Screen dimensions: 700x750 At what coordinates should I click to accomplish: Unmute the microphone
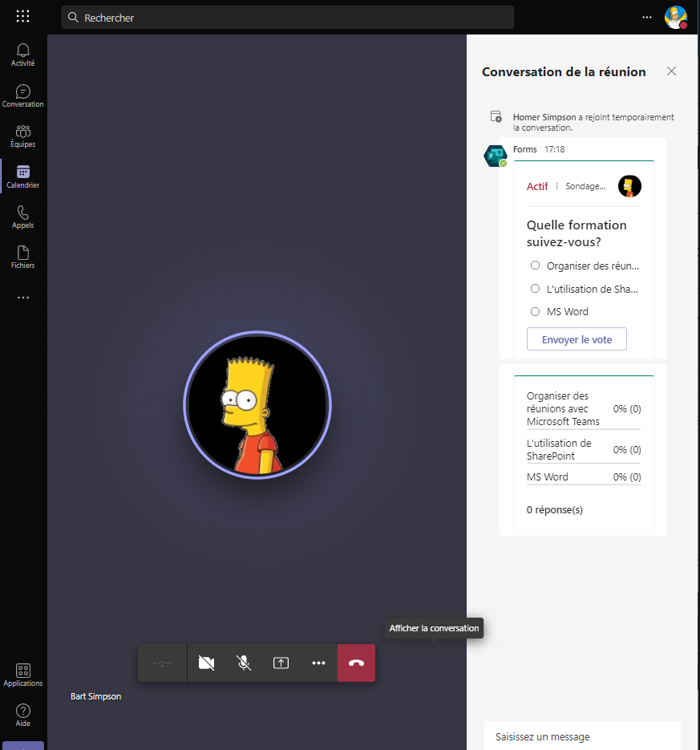[244, 663]
